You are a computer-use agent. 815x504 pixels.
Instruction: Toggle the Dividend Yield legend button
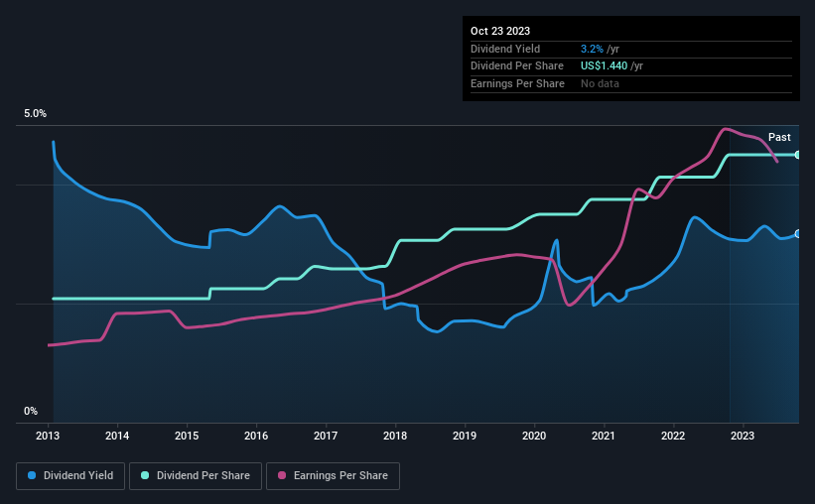coord(70,476)
